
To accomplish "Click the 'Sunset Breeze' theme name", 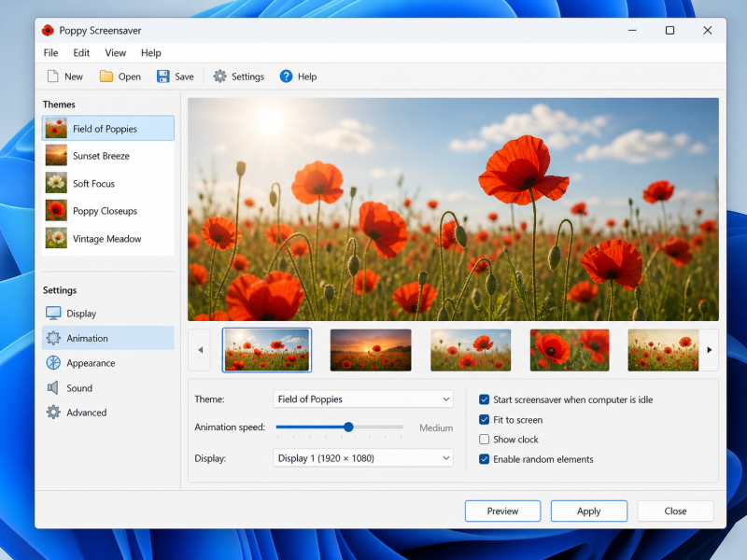I will (x=101, y=156).
